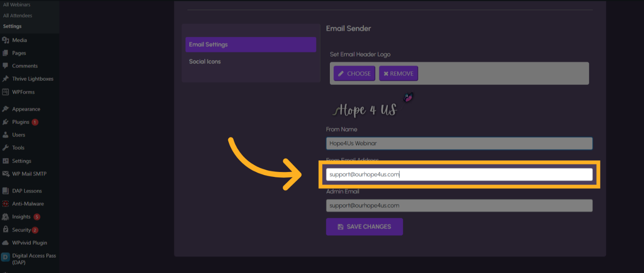Click the Media icon in sidebar
Image resolution: width=644 pixels, height=273 pixels.
tap(5, 40)
